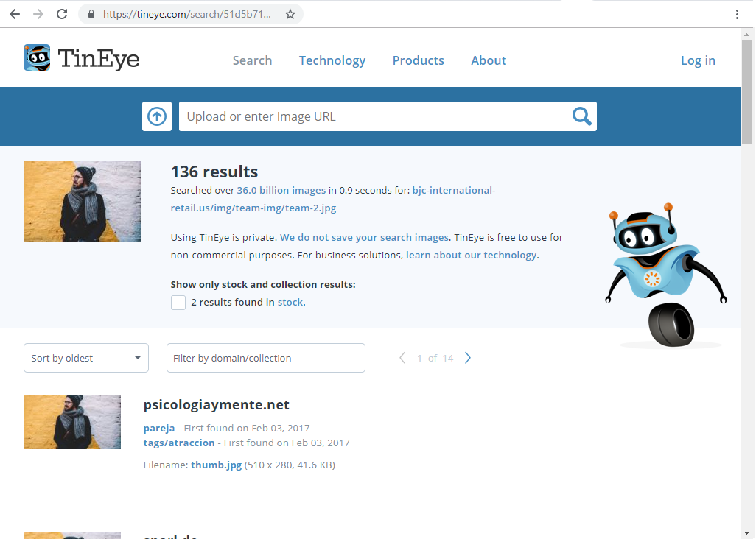
Task: Open the pareja link
Action: pyautogui.click(x=159, y=429)
